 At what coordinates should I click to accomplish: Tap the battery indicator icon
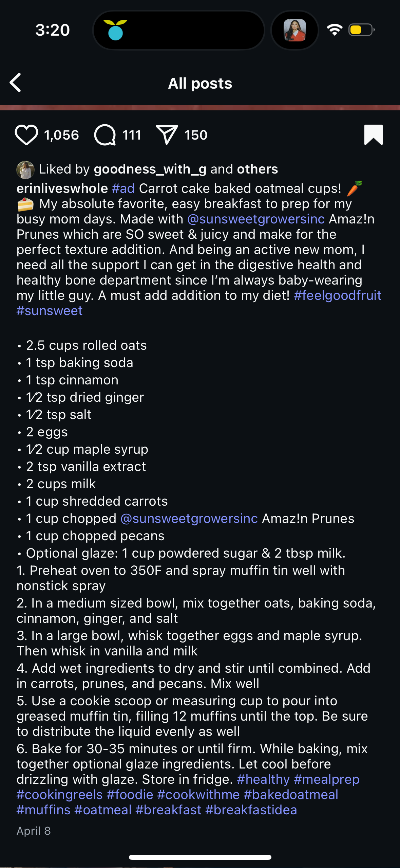(x=361, y=30)
